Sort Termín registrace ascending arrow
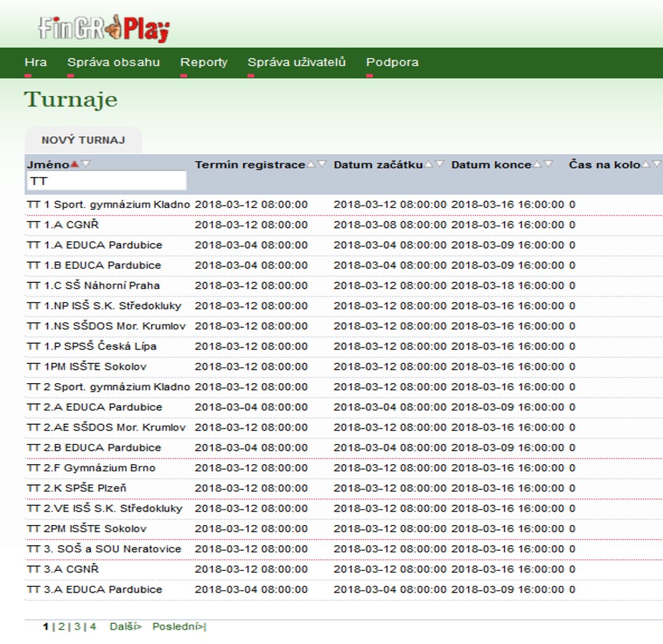Viewport: 663px width, 644px height. coord(311,164)
